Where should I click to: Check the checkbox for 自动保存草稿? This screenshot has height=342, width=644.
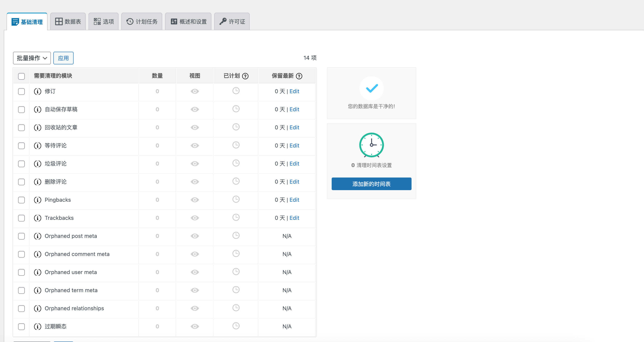click(21, 109)
